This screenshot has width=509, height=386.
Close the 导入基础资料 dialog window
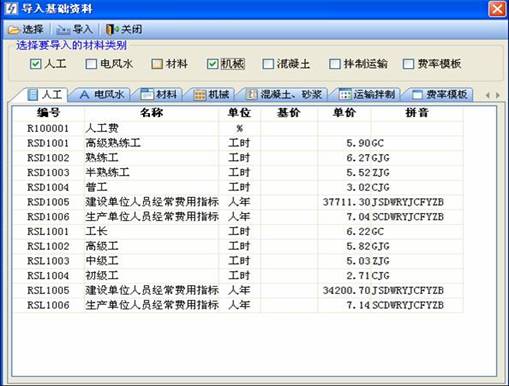pyautogui.click(x=497, y=9)
